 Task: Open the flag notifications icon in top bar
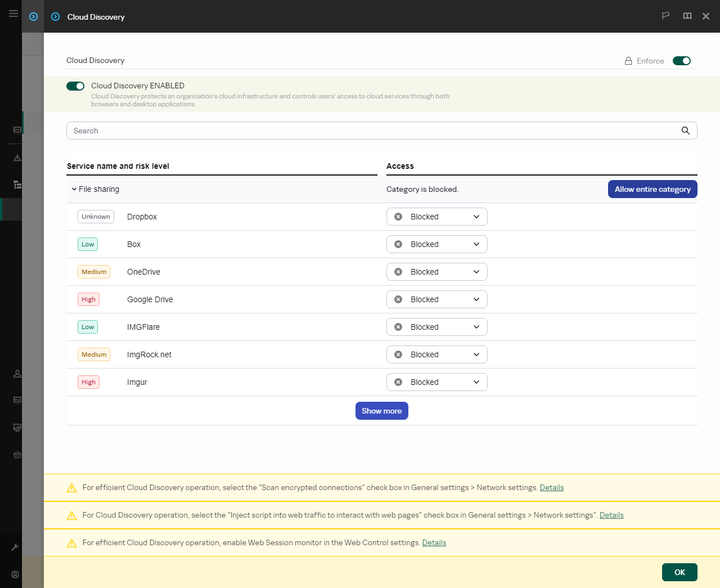(x=665, y=16)
